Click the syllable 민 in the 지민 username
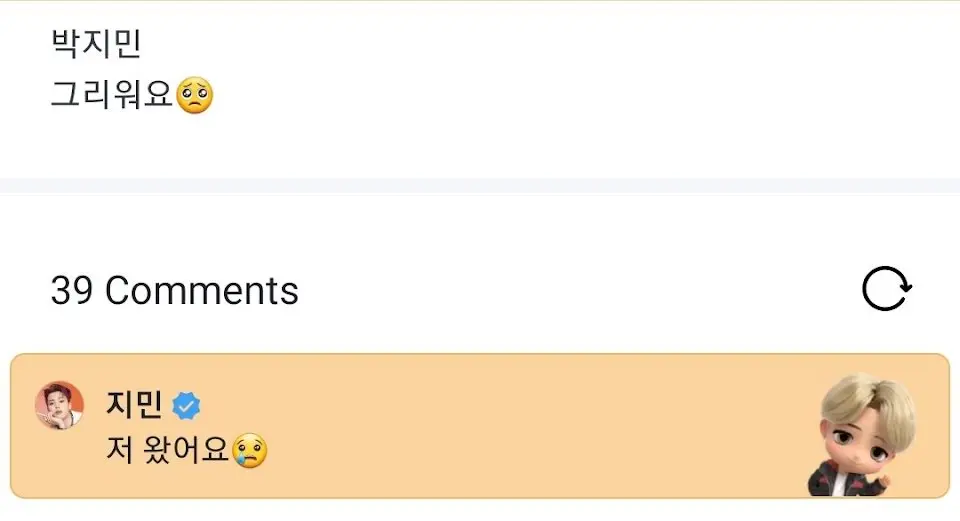The width and height of the screenshot is (960, 521). [149, 405]
